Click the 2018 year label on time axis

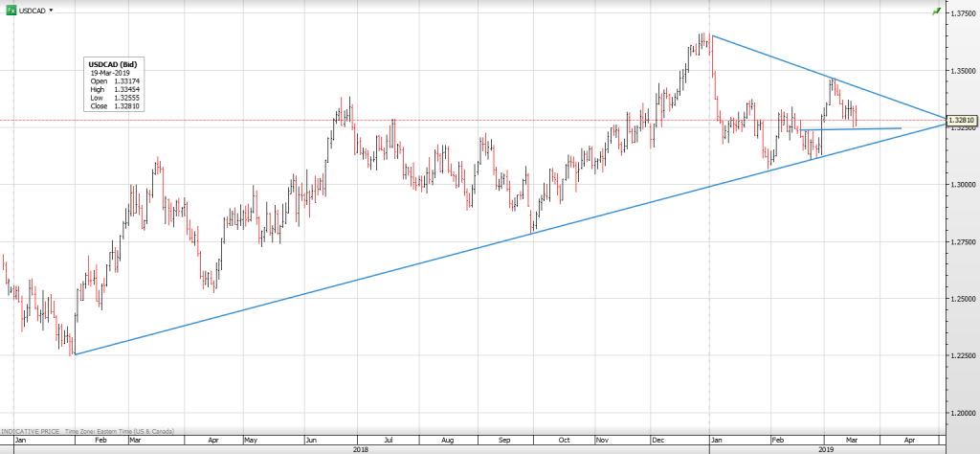point(361,448)
